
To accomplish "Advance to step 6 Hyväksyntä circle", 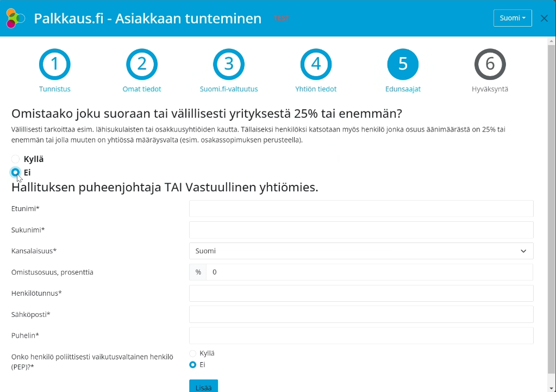I will pos(490,64).
